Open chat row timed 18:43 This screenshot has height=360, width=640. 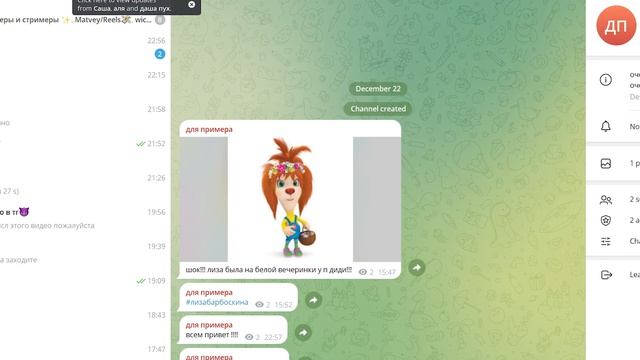pyautogui.click(x=84, y=321)
